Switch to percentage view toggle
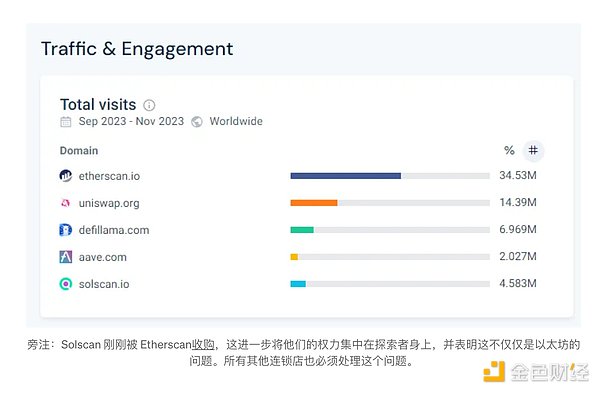 coord(509,150)
